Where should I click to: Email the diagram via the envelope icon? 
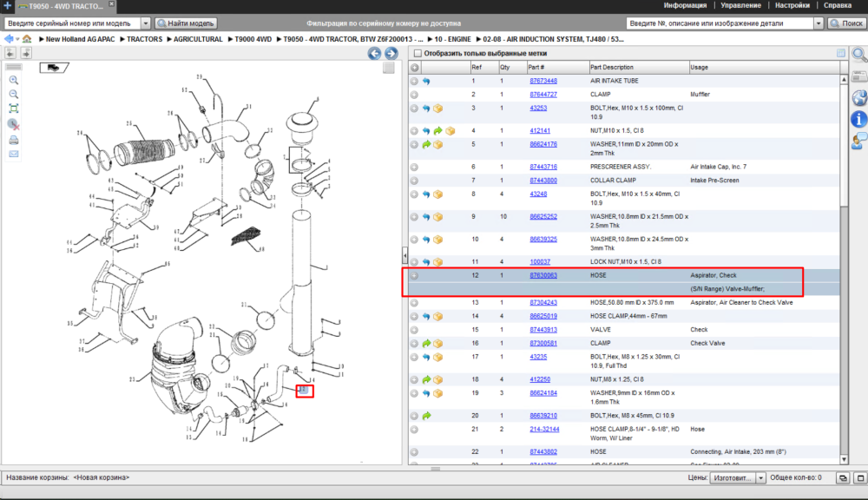[x=14, y=154]
